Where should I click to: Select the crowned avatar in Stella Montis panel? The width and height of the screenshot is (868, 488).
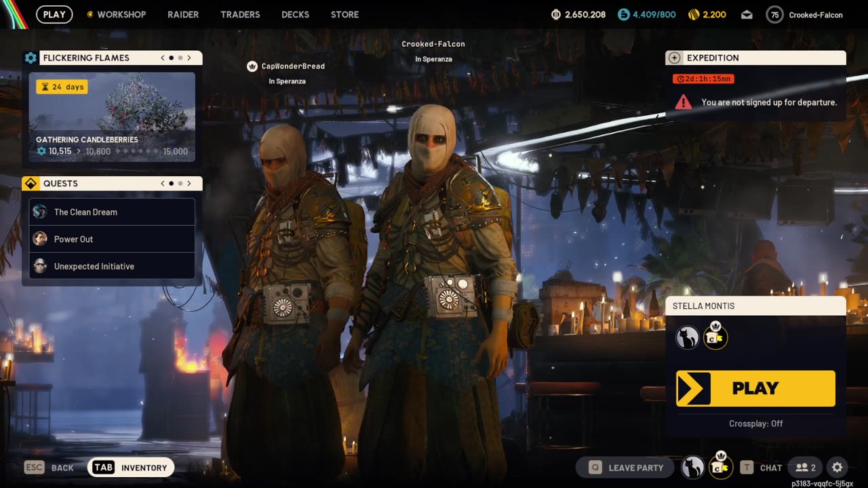point(715,336)
